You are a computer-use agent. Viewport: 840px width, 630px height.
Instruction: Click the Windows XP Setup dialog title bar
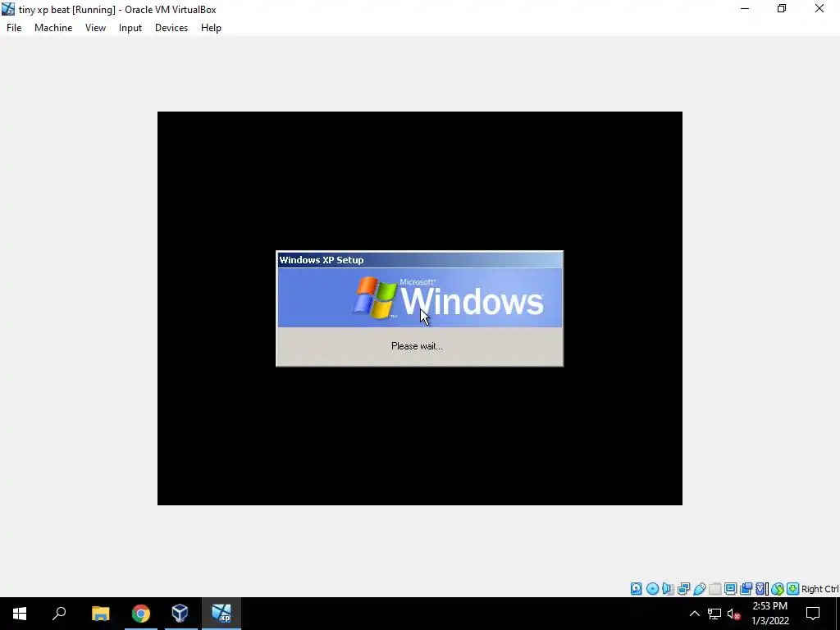coord(419,260)
